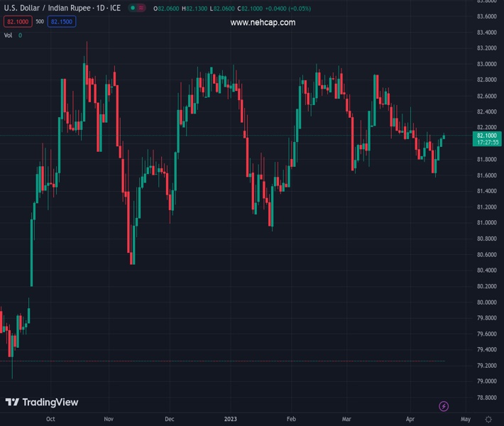The height and width of the screenshot is (426, 504).
Task: Click the blue 82.1500 buy price button
Action: pos(62,21)
